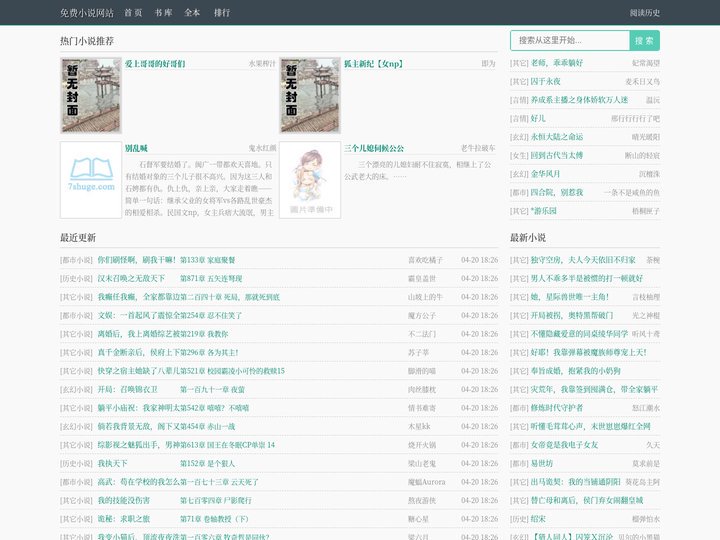Go to the 全本 section
This screenshot has height=540, width=720.
(x=192, y=13)
